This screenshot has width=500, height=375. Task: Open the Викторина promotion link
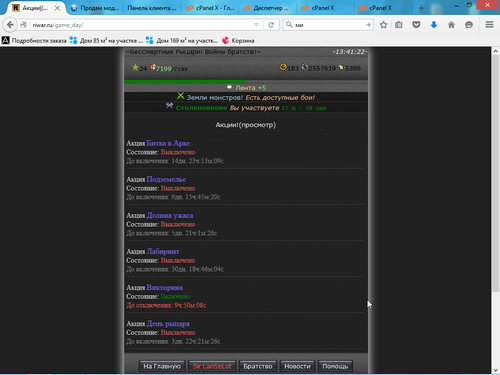point(165,288)
